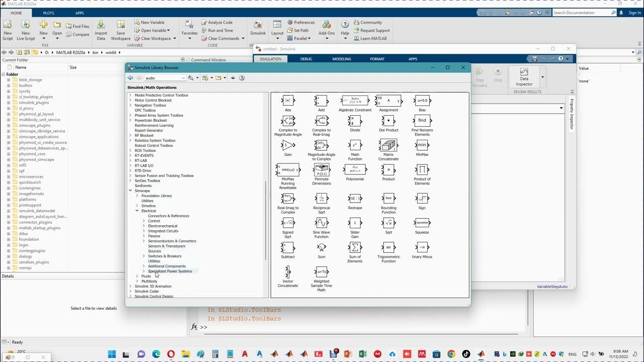Select the simulink_plugins folder row

point(34,103)
